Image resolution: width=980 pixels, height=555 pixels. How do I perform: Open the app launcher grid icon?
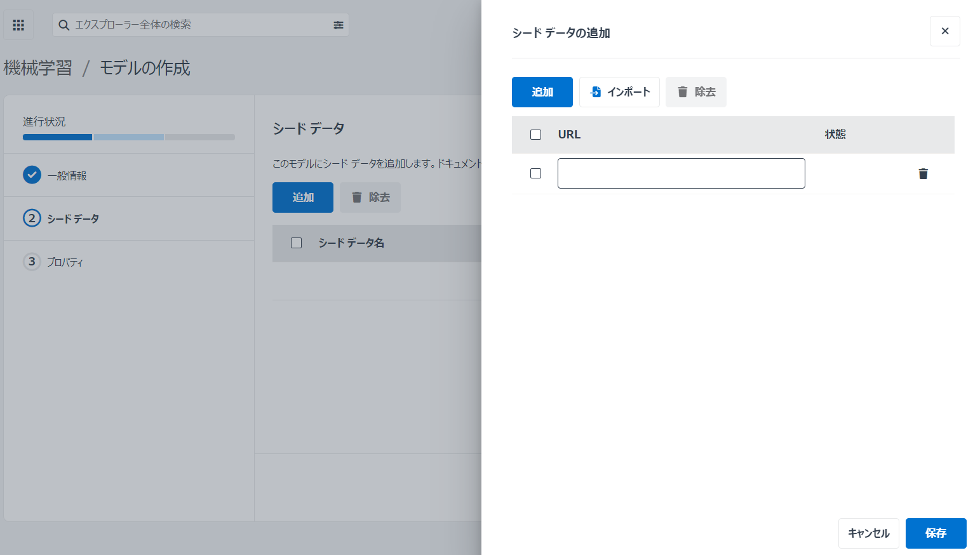pos(18,24)
